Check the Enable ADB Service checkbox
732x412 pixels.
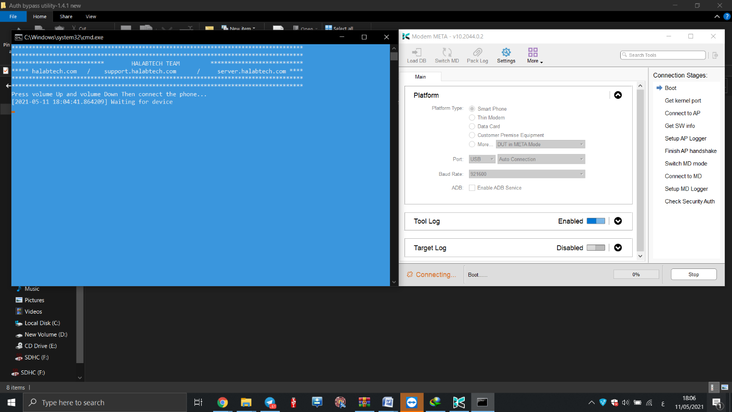(x=472, y=188)
